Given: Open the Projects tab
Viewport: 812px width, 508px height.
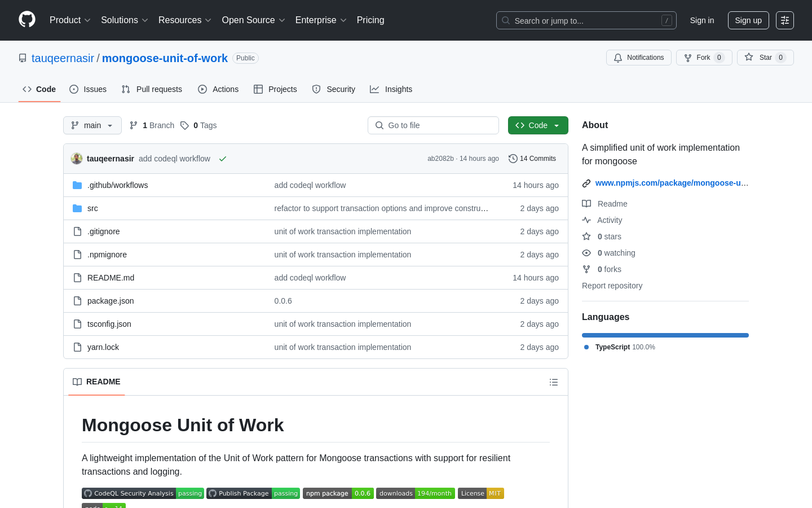Looking at the screenshot, I should coord(275,89).
